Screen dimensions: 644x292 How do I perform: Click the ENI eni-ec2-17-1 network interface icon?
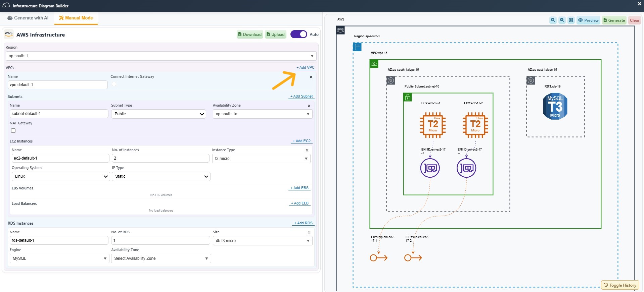click(430, 168)
